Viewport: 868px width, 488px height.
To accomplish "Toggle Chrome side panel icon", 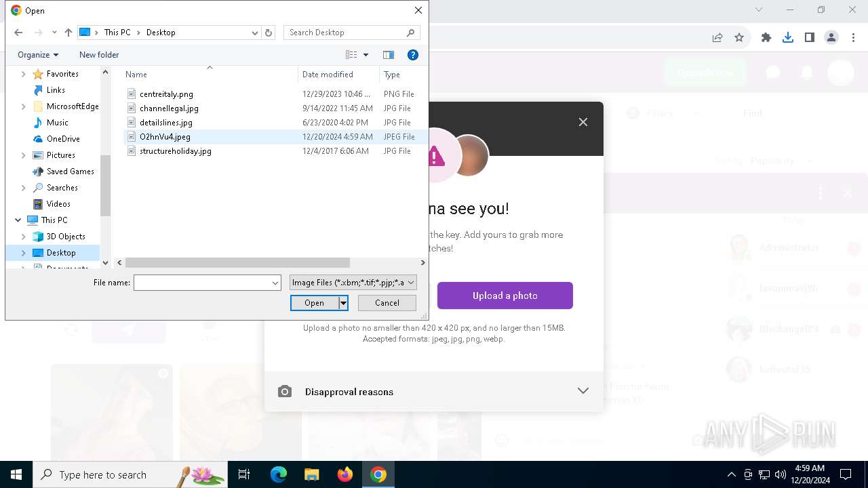I will (x=810, y=38).
